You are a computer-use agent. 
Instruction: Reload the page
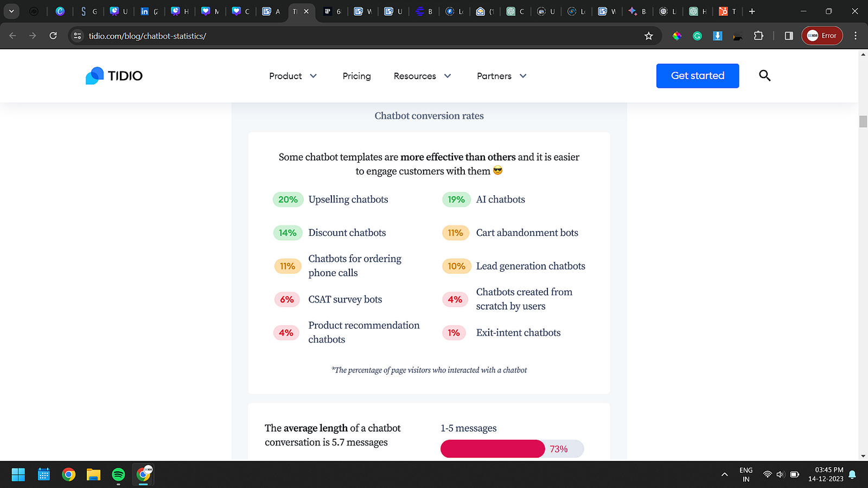[x=53, y=36]
